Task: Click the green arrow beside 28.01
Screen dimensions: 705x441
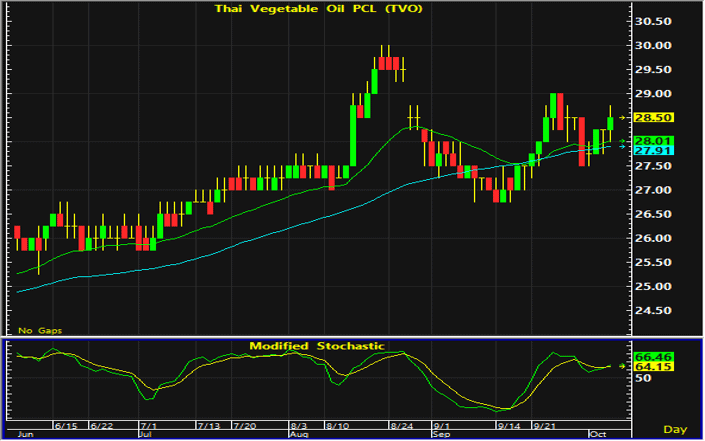Action: 622,141
